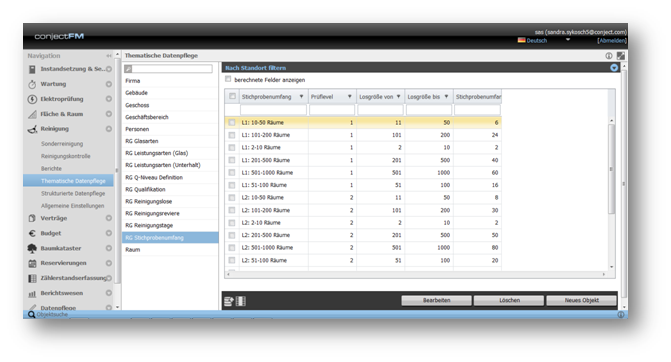The width and height of the screenshot is (671, 362).
Task: Open Berichte under Reinigung
Action: click(x=51, y=169)
